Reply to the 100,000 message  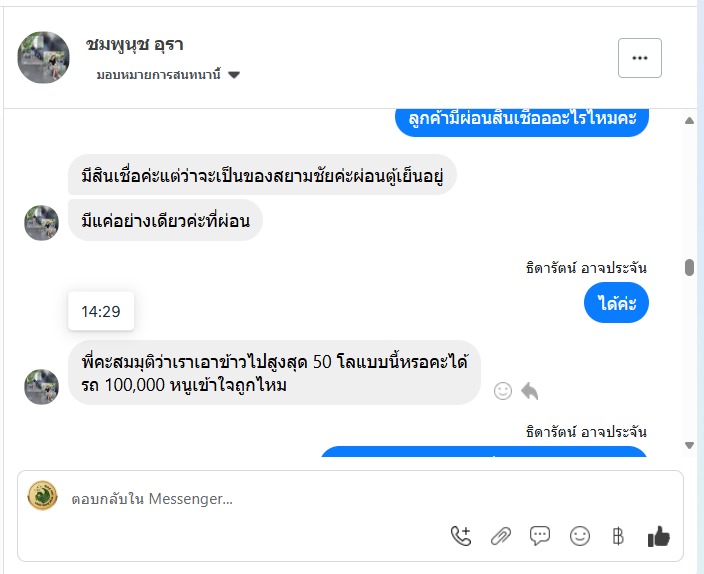(x=529, y=391)
